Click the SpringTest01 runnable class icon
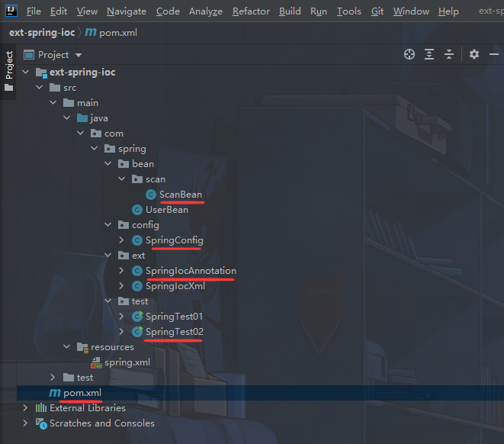Viewport: 504px width, 444px height. (x=137, y=317)
